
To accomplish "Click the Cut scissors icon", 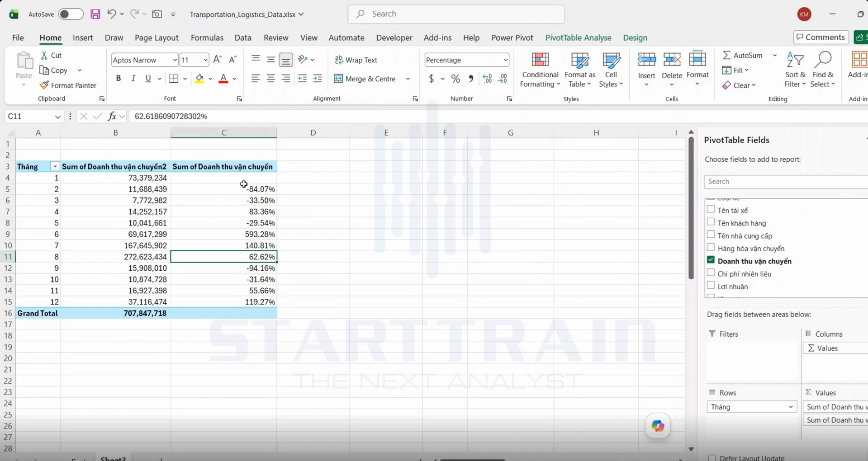I will (x=44, y=55).
